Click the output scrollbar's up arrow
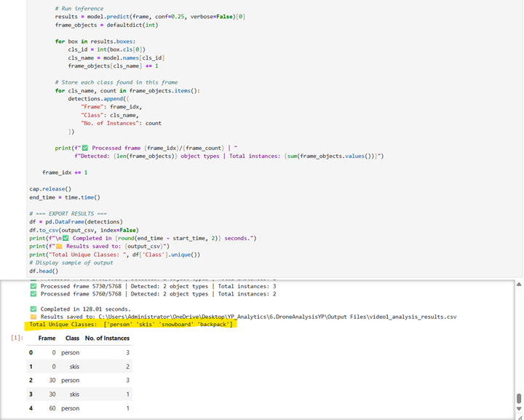 (x=519, y=285)
